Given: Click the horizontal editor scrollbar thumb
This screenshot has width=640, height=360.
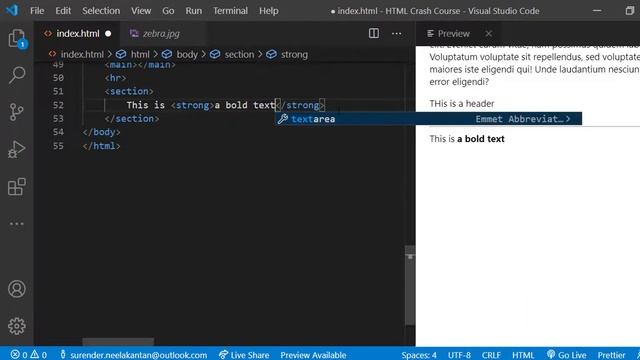Looking at the screenshot, I should click(x=118, y=342).
